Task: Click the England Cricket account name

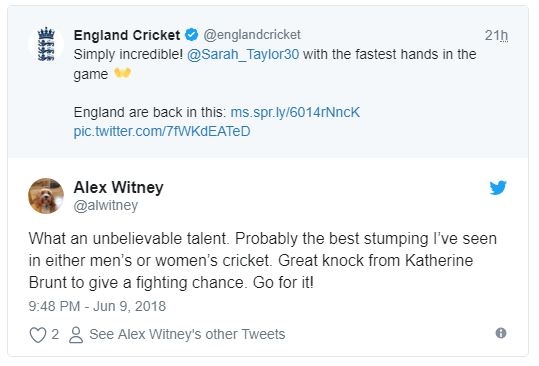Action: [127, 35]
